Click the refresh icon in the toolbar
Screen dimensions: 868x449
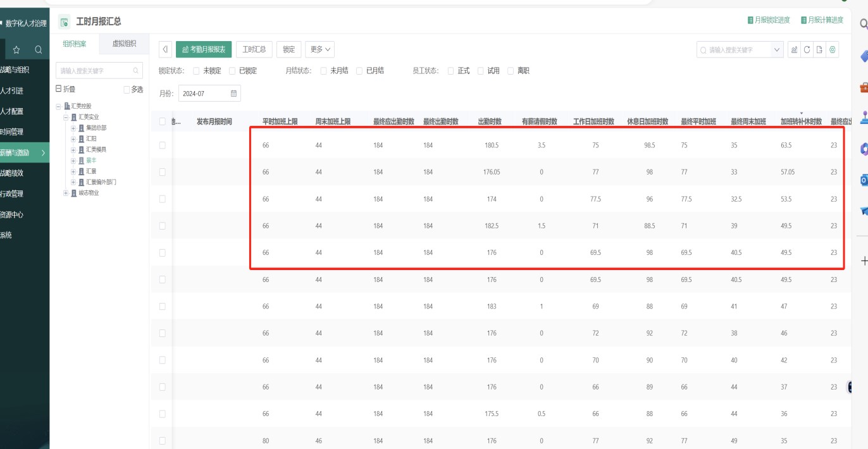pos(807,50)
